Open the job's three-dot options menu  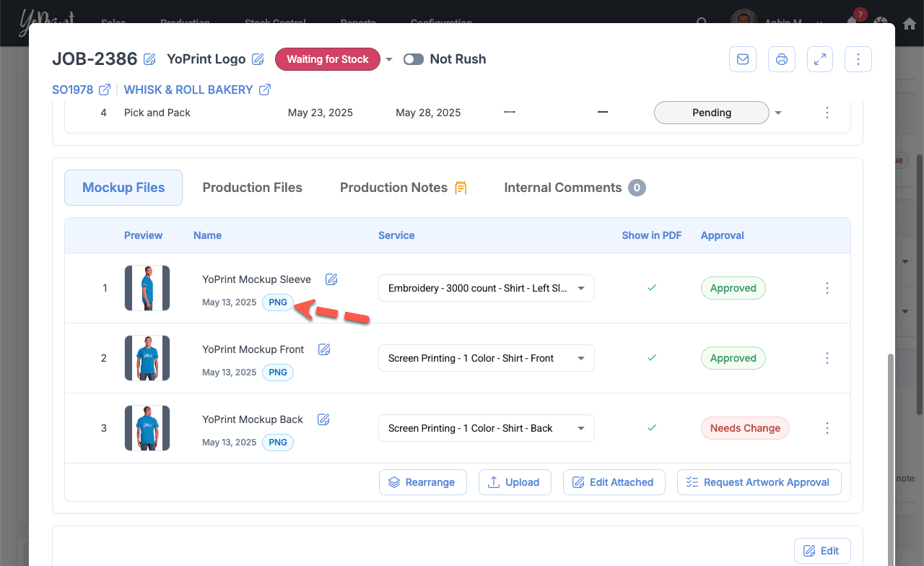click(858, 59)
